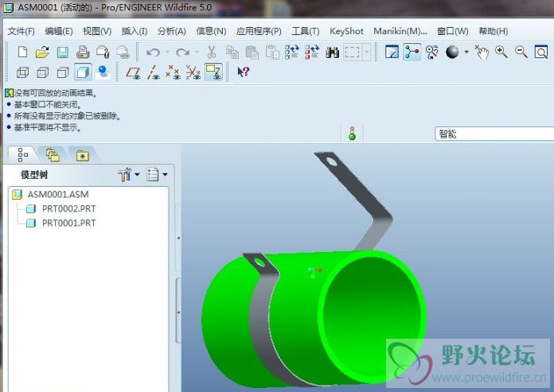The width and height of the screenshot is (554, 392).
Task: Open the appearance gallery dropdown arrow
Action: [x=466, y=52]
